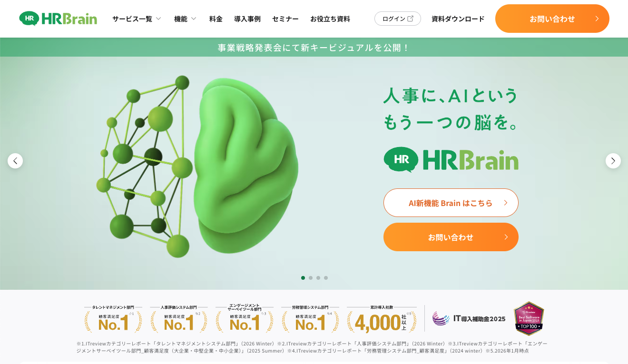Click the orange お問い合わせ header button

pyautogui.click(x=552, y=19)
